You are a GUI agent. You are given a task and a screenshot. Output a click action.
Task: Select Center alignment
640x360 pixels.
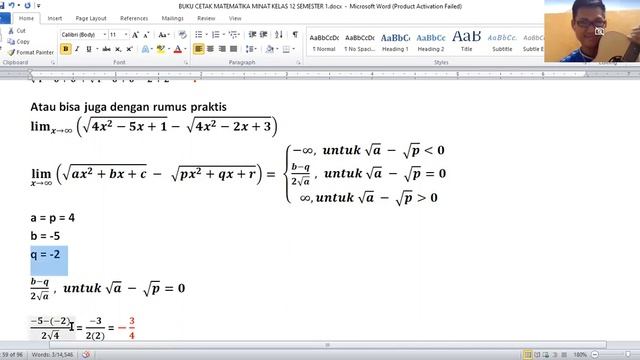click(x=210, y=49)
